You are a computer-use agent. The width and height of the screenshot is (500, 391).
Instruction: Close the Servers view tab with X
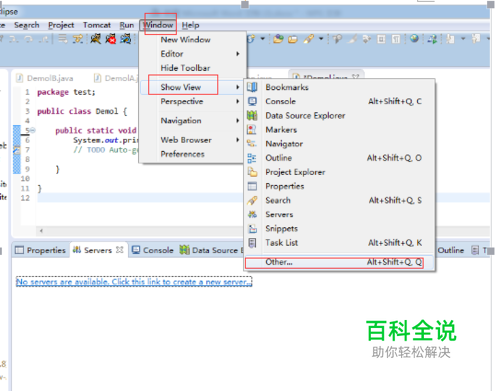120,250
